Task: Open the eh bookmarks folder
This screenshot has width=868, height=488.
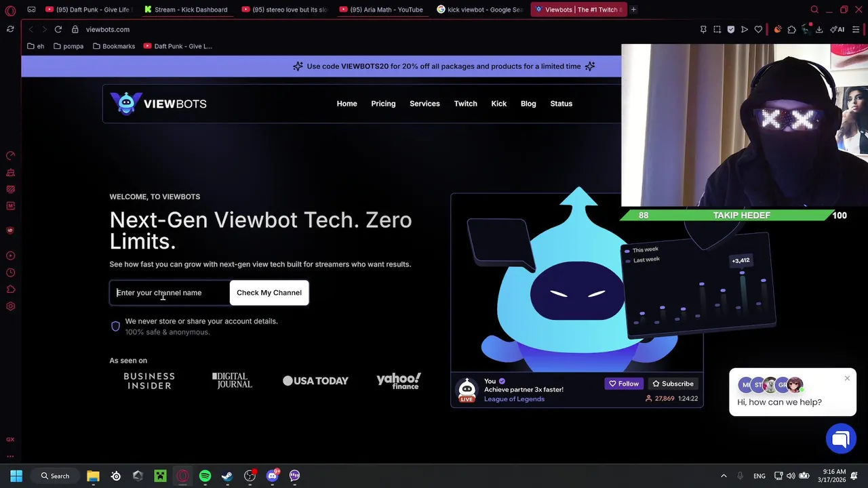Action: pos(36,46)
